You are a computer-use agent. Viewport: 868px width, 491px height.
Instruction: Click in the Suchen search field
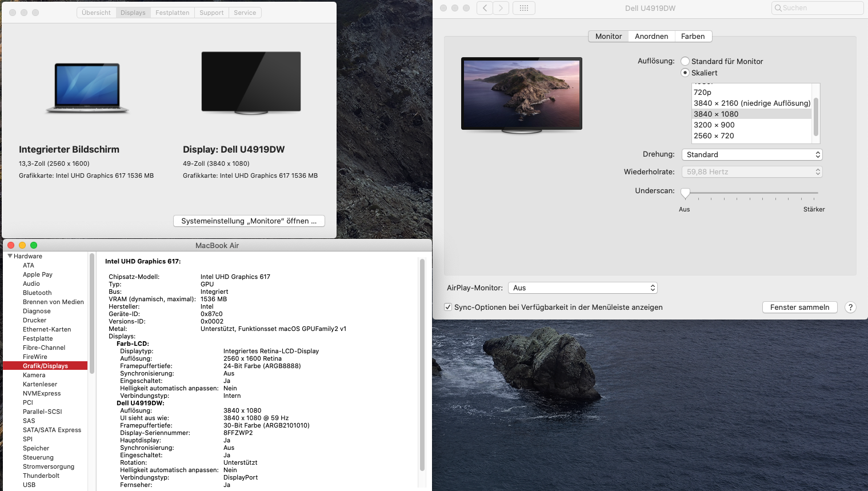[x=817, y=8]
